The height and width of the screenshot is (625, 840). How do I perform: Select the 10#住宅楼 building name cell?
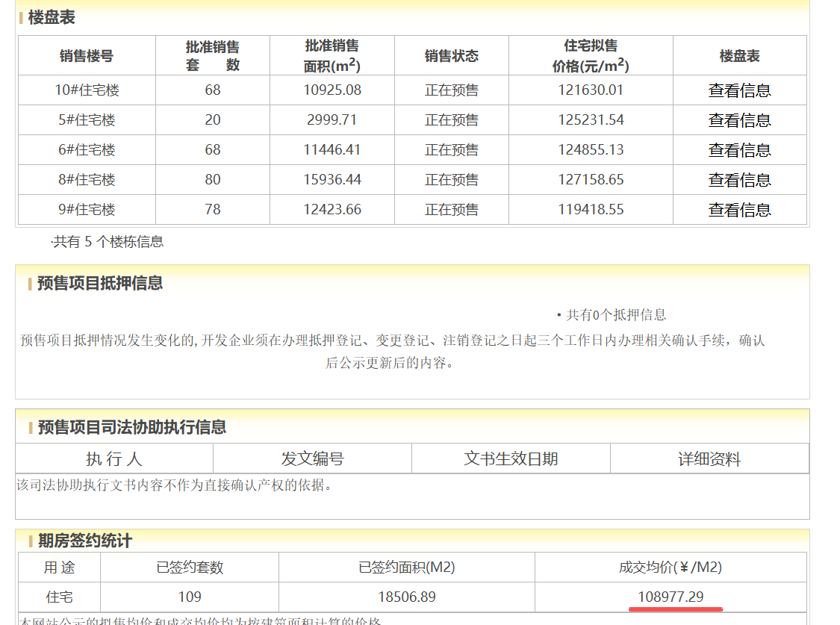(87, 90)
